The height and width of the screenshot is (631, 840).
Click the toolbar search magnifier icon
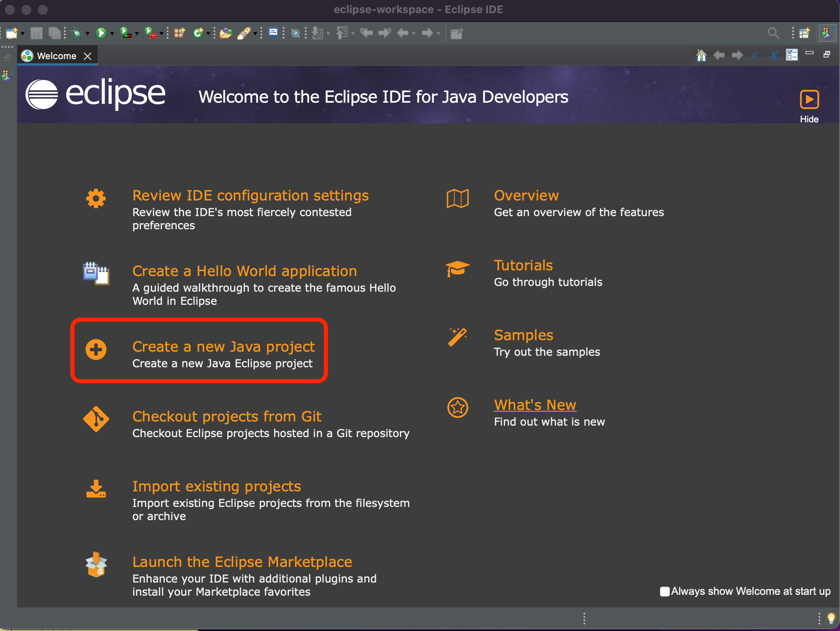point(773,33)
